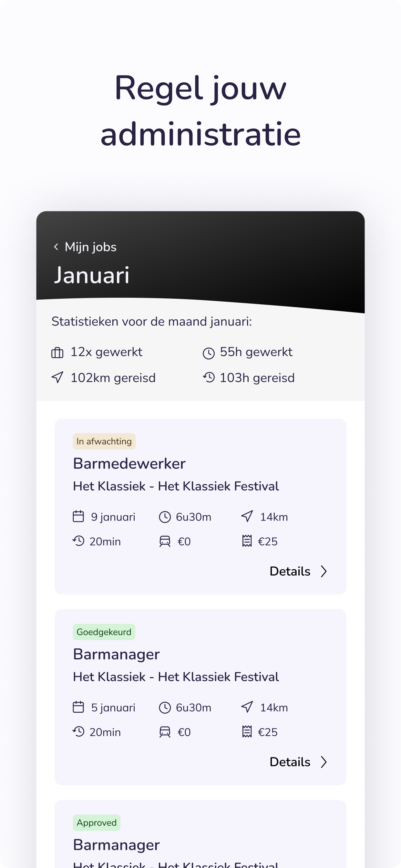
Task: Click the calendar icon next to 5 januari
Action: (78, 707)
